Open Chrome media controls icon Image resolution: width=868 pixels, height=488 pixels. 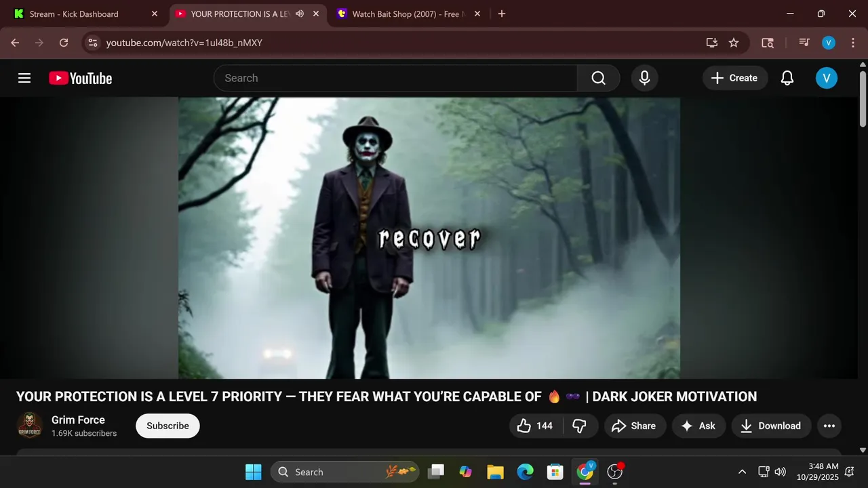pos(804,43)
